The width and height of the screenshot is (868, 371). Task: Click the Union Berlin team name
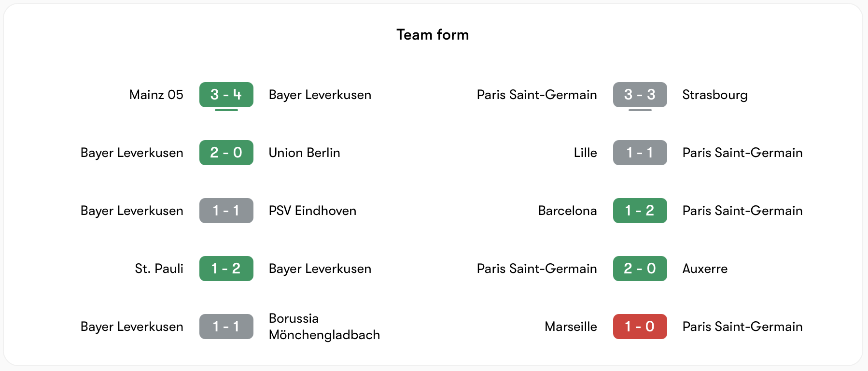point(304,153)
